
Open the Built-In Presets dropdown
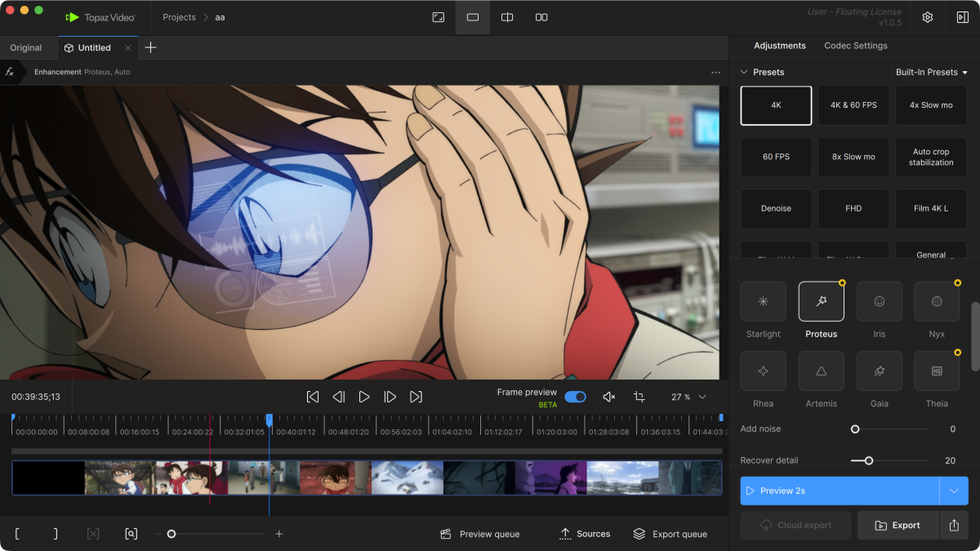click(931, 72)
